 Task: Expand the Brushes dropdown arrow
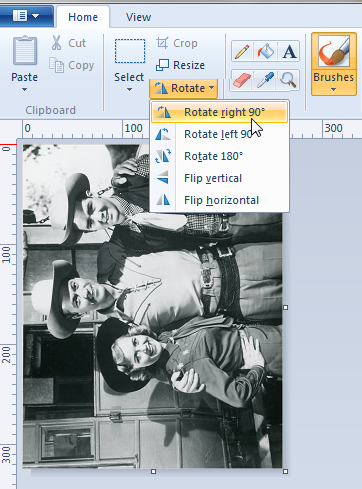pos(333,89)
